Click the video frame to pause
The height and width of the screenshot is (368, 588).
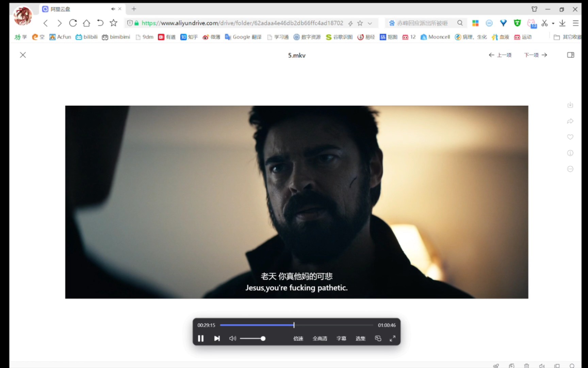297,202
